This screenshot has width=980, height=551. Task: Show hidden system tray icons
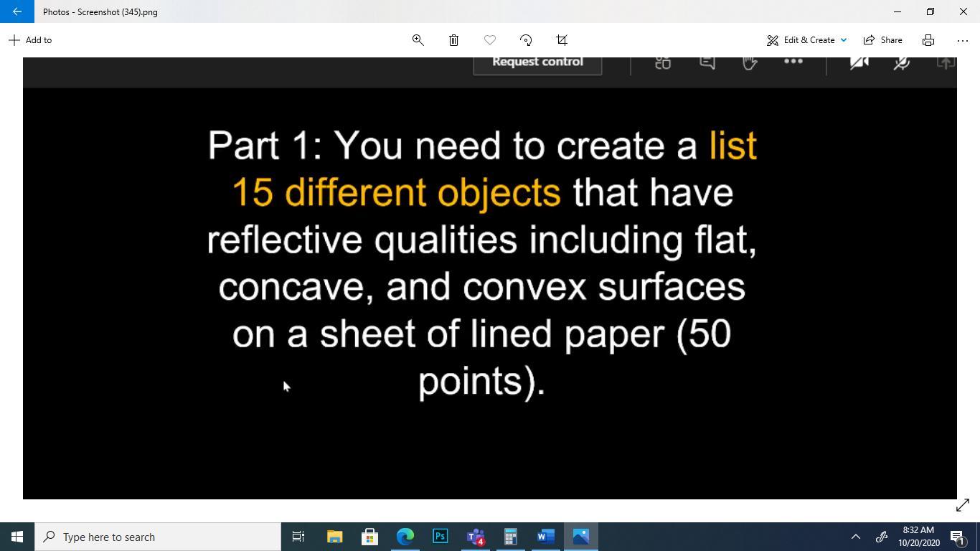click(855, 537)
